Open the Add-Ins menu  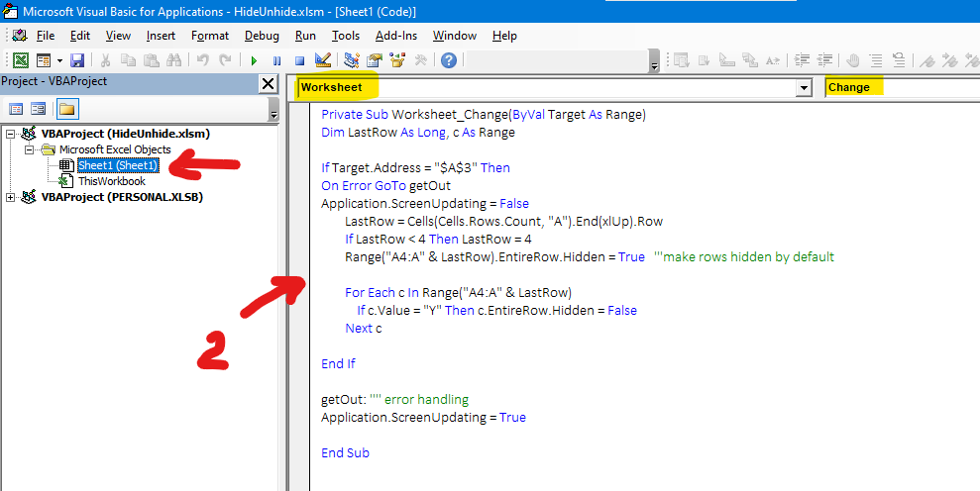pyautogui.click(x=396, y=36)
